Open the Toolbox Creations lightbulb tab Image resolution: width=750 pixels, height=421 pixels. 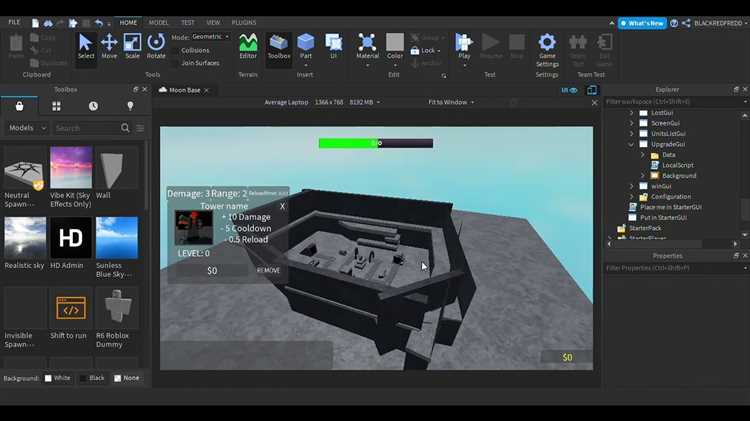pyautogui.click(x=130, y=106)
